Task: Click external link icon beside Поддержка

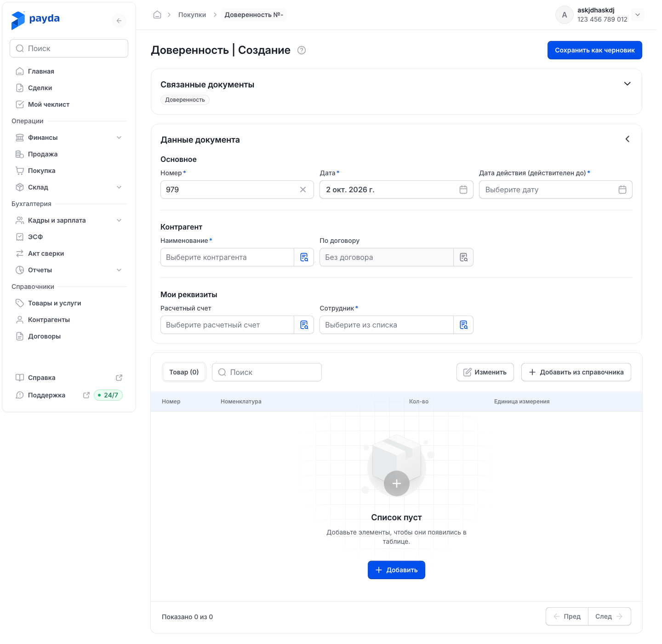Action: tap(86, 395)
